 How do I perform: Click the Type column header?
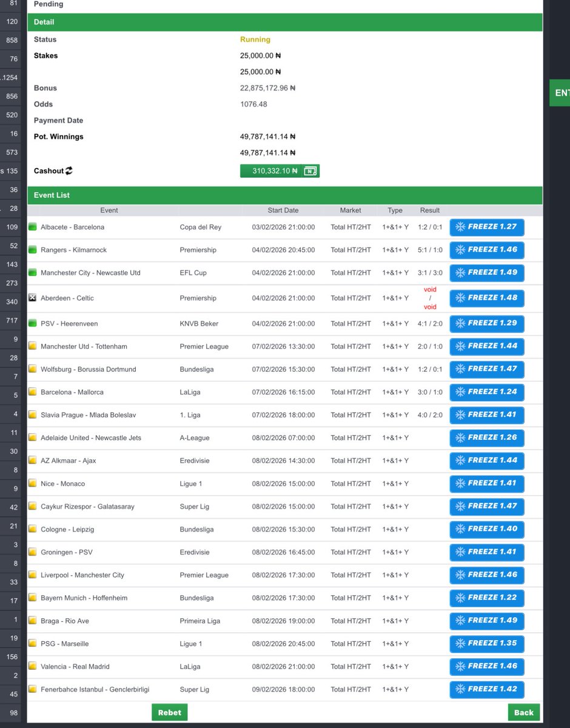pos(395,211)
